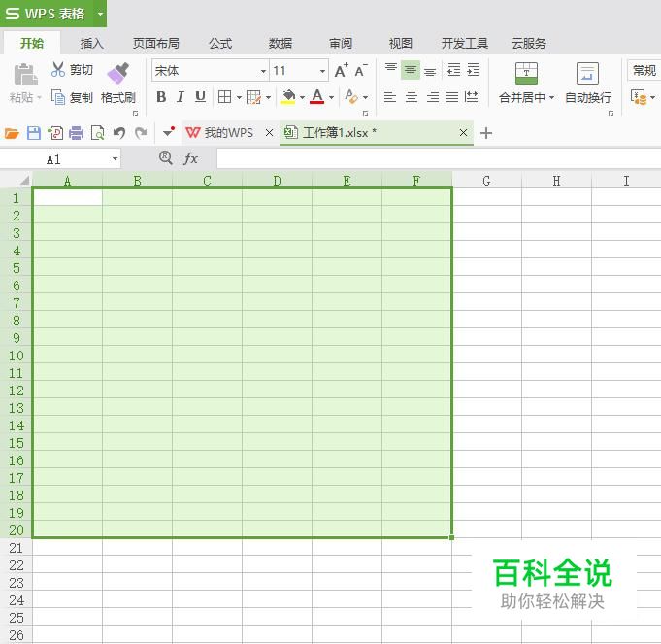
Task: Click the Auto Wrap Text button
Action: coord(588,84)
